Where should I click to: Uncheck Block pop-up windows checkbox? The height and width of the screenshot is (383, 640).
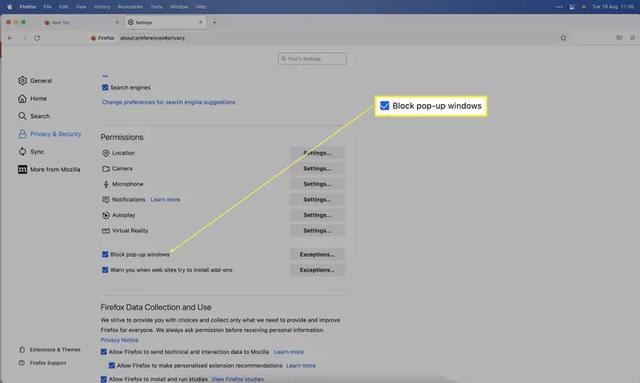105,254
